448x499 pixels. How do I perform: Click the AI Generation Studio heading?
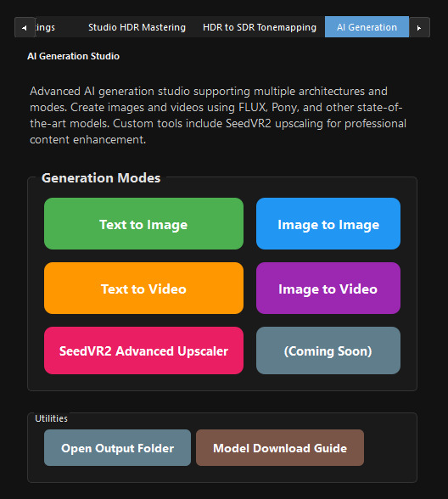coord(74,56)
